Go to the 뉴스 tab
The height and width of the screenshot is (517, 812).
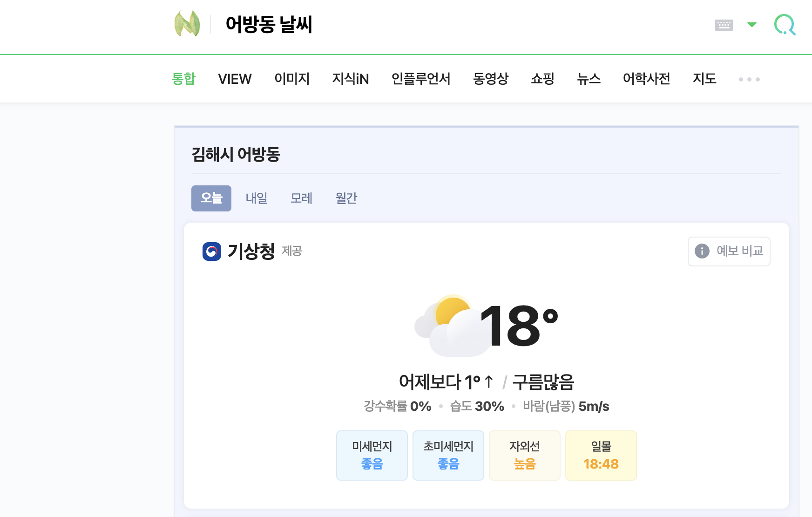589,79
